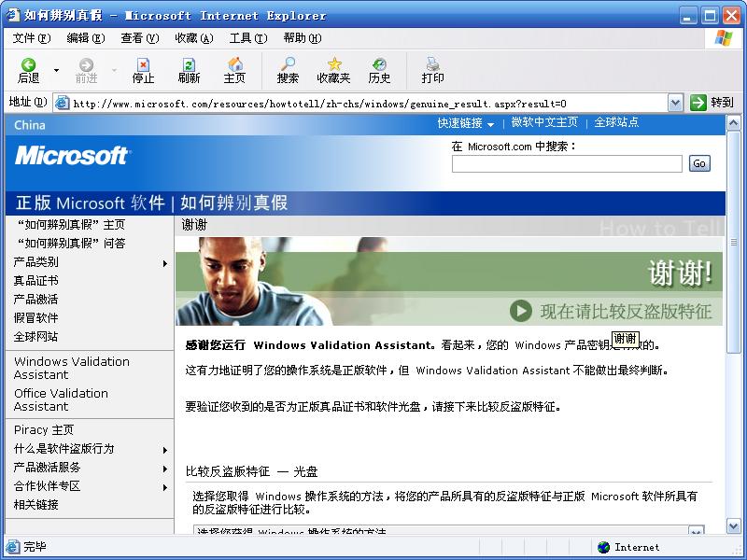747x560 pixels.
Task: Click the Microsoft logo
Action: coord(72,156)
